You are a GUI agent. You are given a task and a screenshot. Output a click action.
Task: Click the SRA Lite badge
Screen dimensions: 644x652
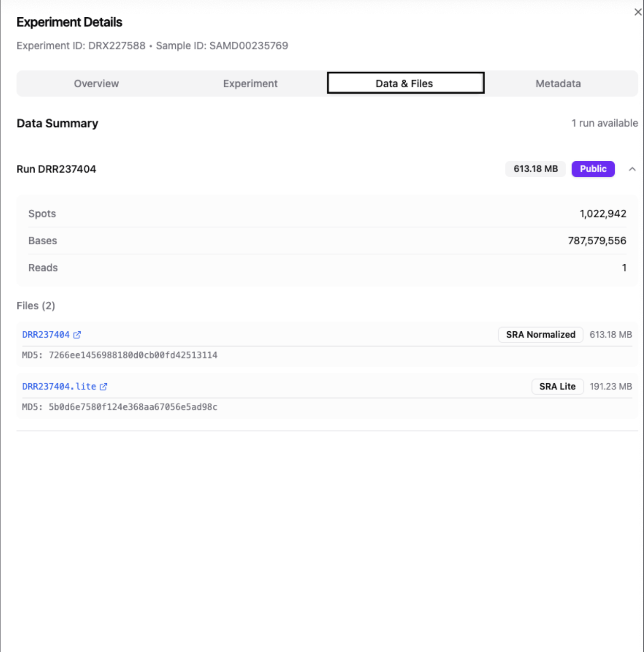point(557,387)
